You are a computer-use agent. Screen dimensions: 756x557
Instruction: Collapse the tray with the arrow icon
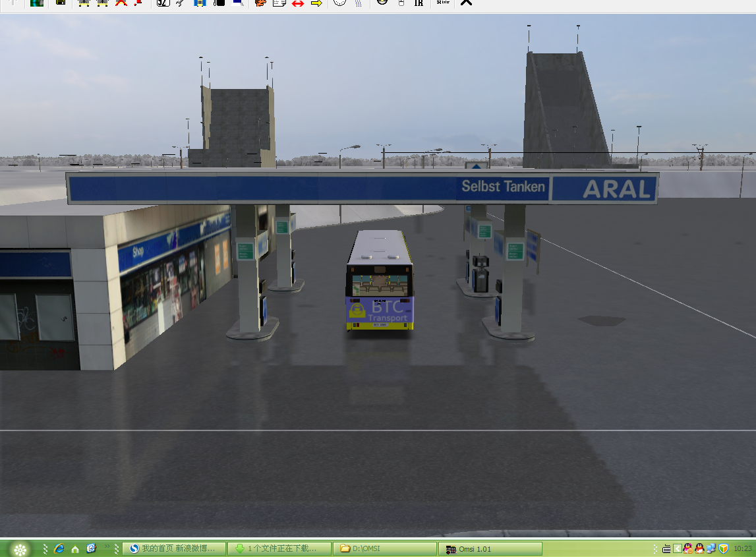(678, 549)
